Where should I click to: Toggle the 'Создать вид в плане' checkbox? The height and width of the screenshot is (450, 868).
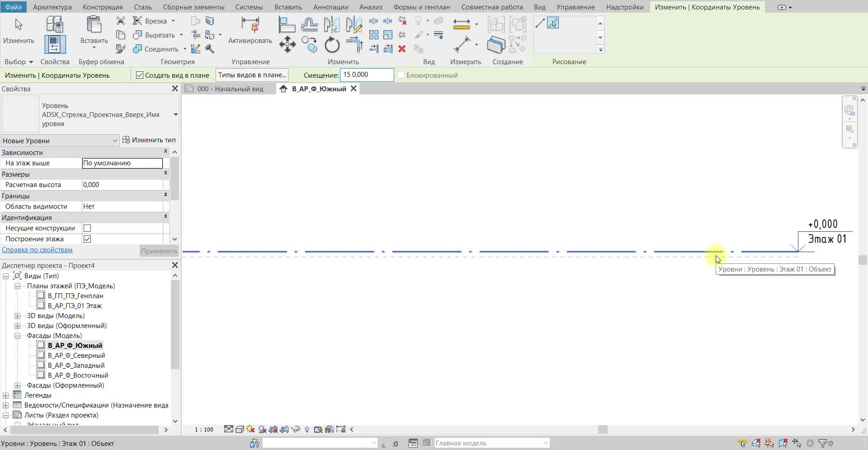click(x=140, y=75)
